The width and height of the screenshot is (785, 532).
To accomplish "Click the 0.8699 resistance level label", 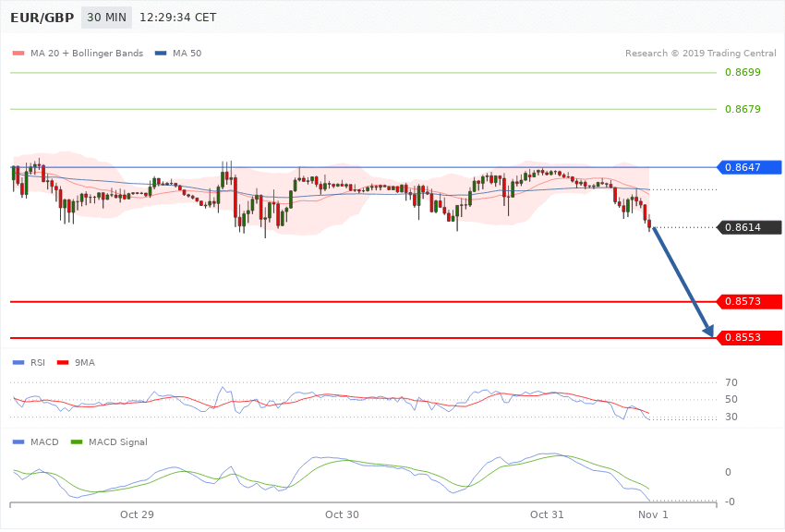I will pos(743,73).
